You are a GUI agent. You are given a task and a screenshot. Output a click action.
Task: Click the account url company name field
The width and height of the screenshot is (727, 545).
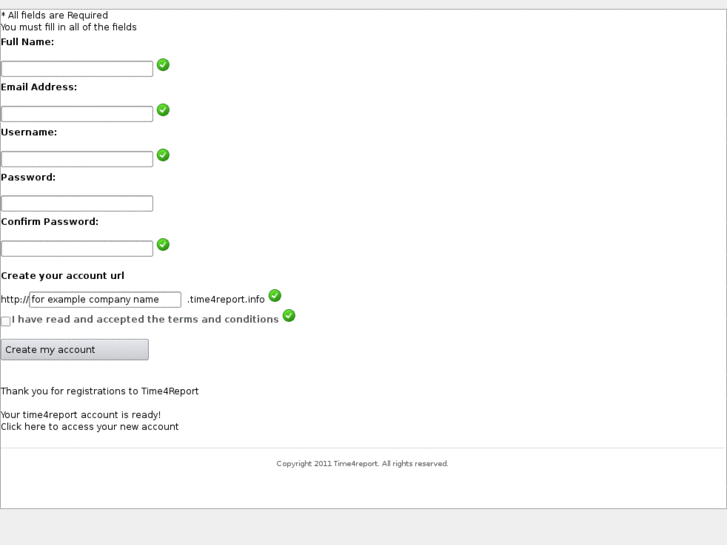click(x=105, y=300)
